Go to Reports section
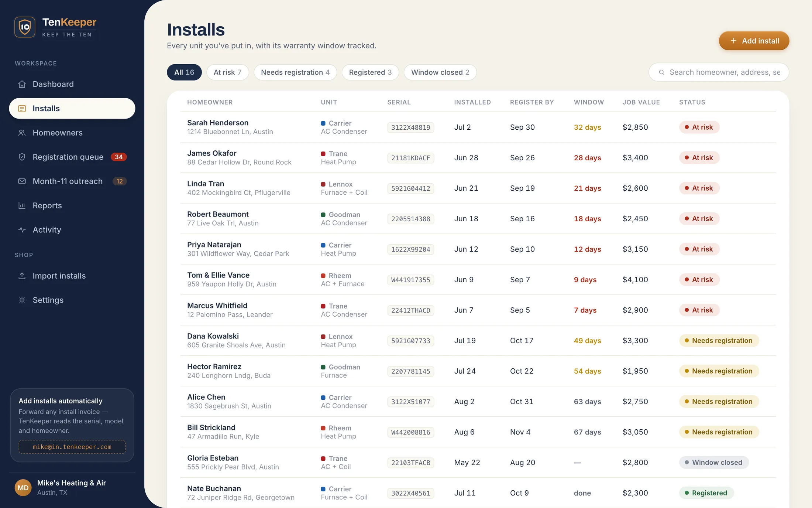 click(72, 205)
